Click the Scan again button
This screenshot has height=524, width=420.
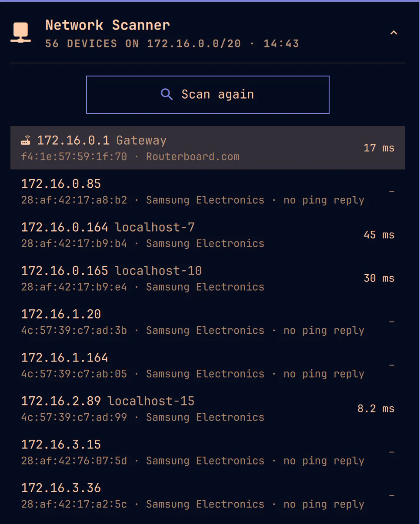(208, 95)
